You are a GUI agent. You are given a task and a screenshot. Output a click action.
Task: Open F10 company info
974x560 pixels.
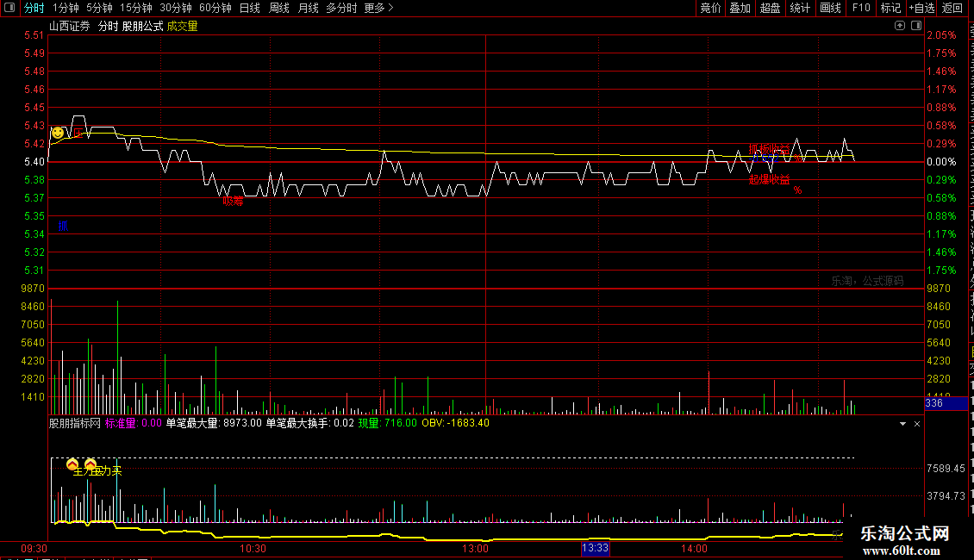point(861,8)
